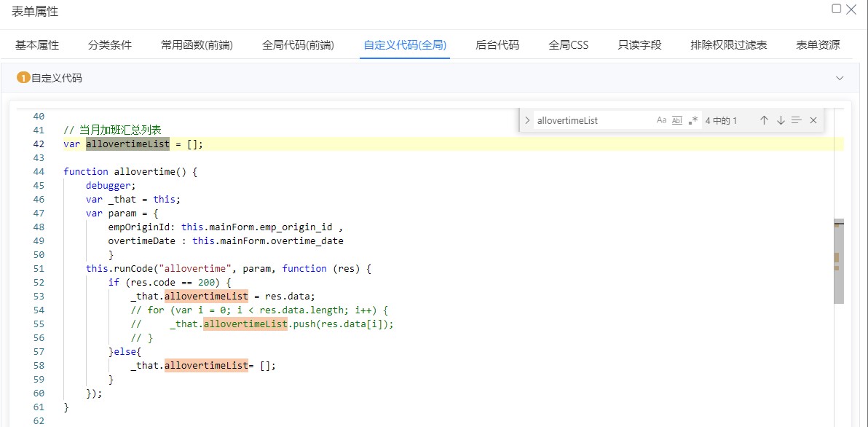
Task: Expand replace field in find widget
Action: coord(527,120)
